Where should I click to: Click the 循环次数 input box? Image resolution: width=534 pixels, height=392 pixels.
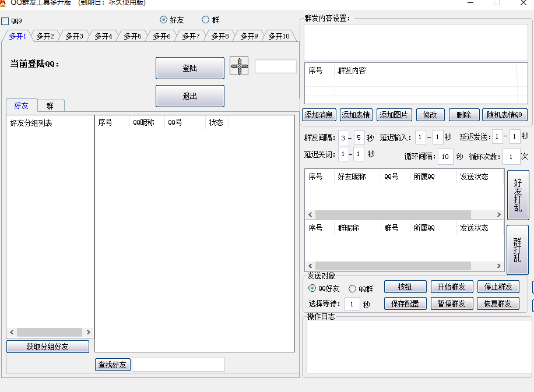[511, 157]
